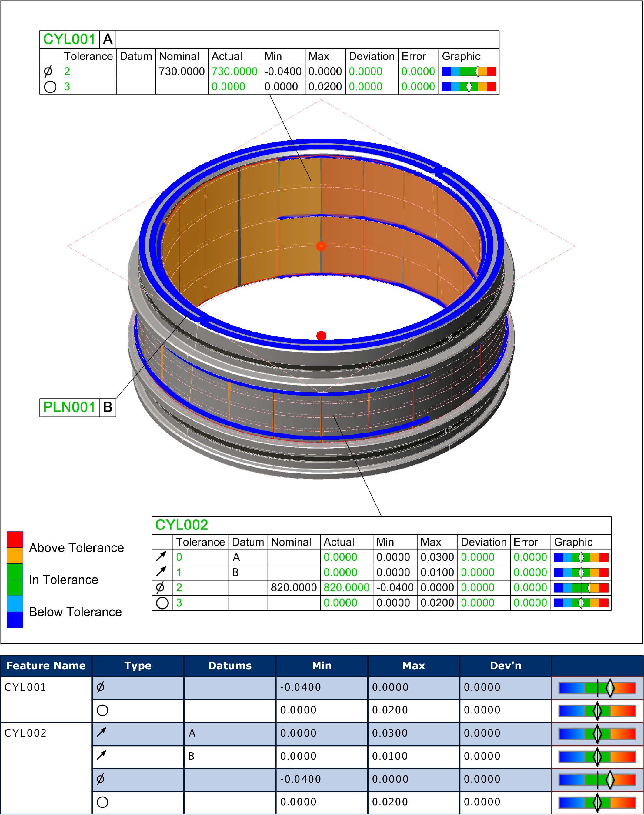Select the graphic tolerance bar for datum B row

click(581, 573)
